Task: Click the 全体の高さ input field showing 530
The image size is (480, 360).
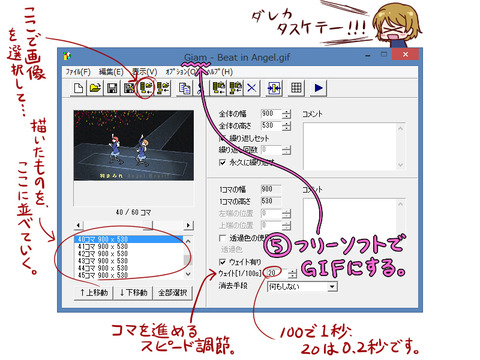Action: (x=271, y=126)
